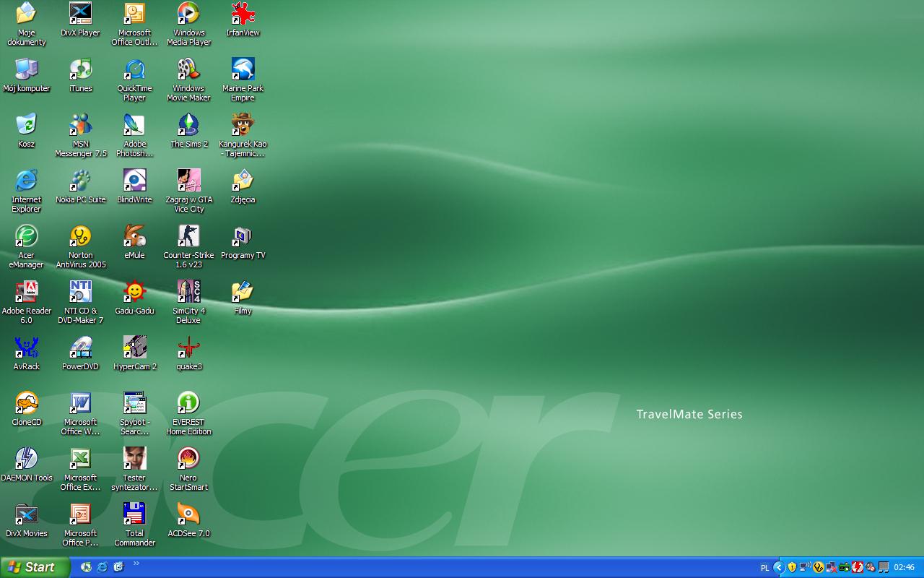
Task: Open the Kosz recycle bin
Action: (27, 126)
